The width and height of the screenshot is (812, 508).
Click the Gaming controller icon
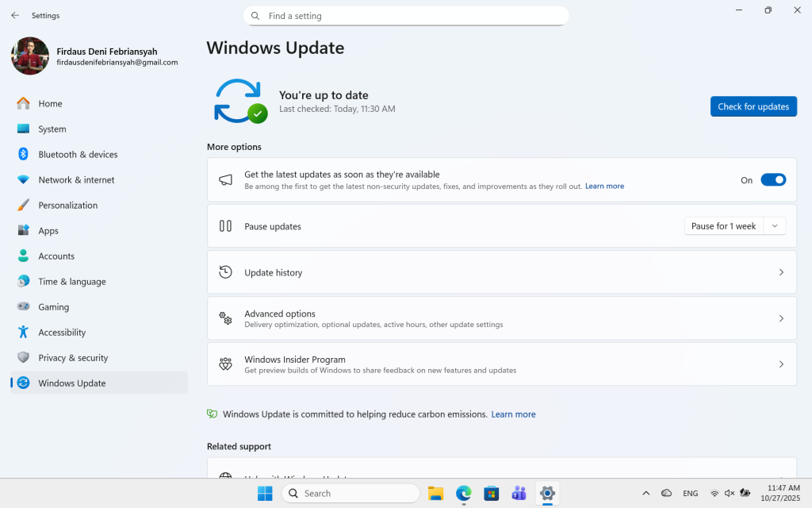(x=23, y=306)
